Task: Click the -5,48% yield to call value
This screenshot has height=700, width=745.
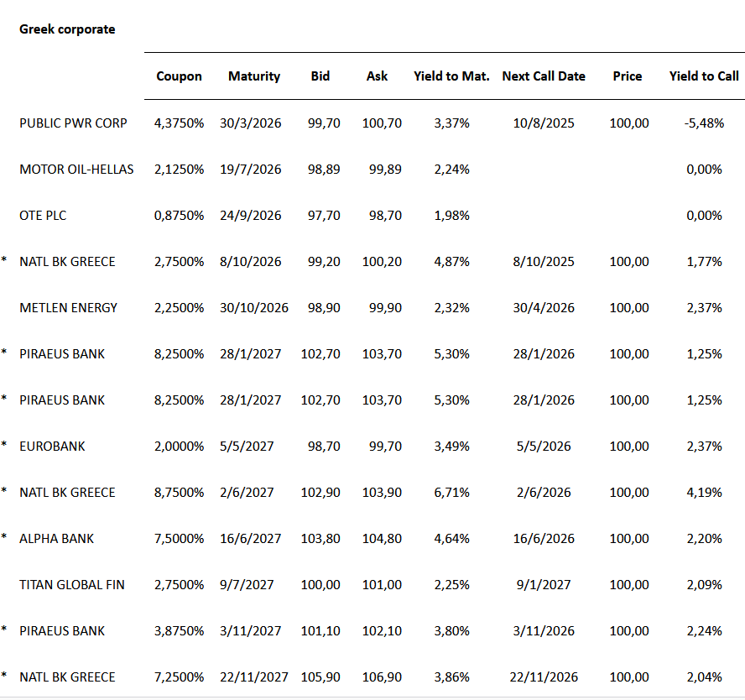Action: 703,123
